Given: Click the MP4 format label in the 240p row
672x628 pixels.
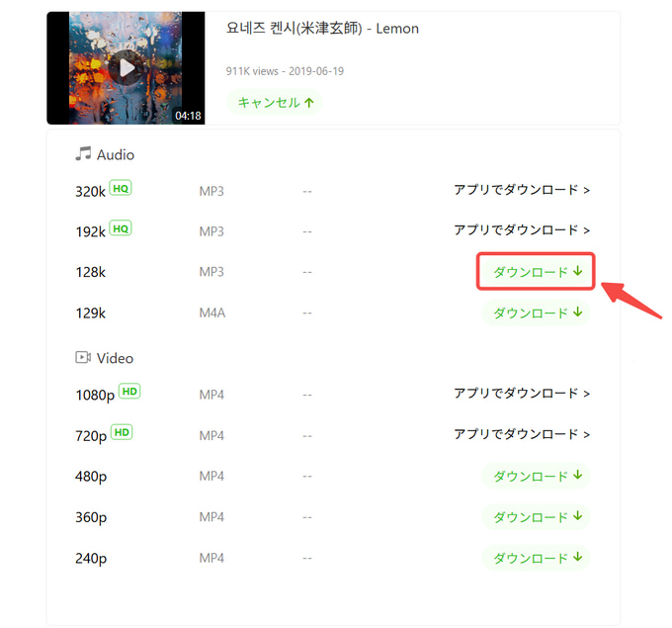Looking at the screenshot, I should tap(211, 558).
